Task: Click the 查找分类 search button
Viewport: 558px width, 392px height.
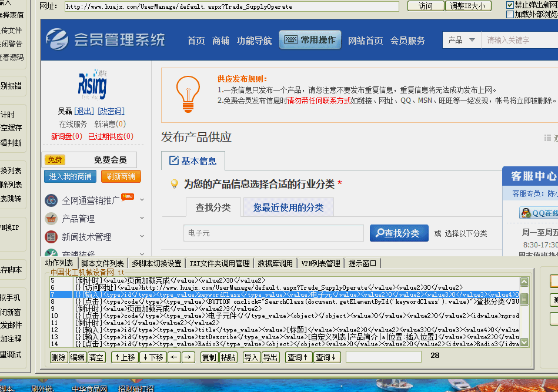Action: 399,233
